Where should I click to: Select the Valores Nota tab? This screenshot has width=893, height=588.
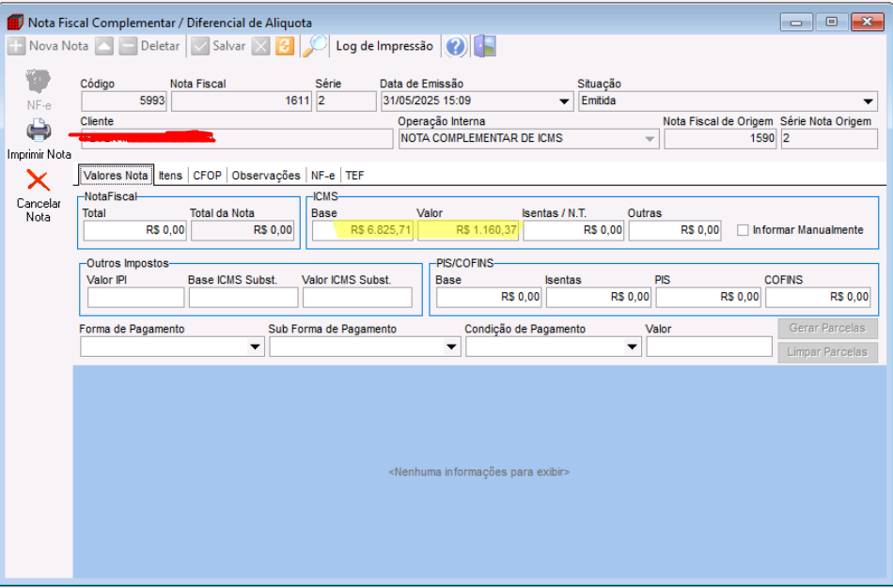(x=116, y=176)
